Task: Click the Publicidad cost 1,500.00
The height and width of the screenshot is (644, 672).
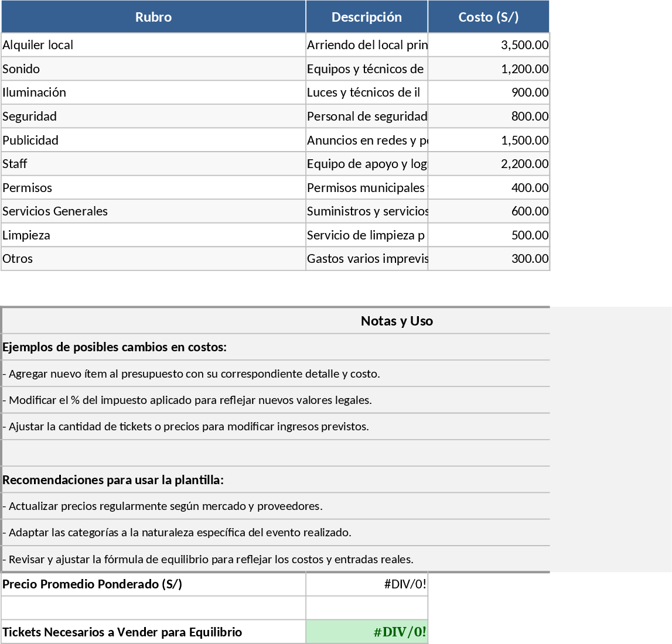Action: tap(489, 141)
